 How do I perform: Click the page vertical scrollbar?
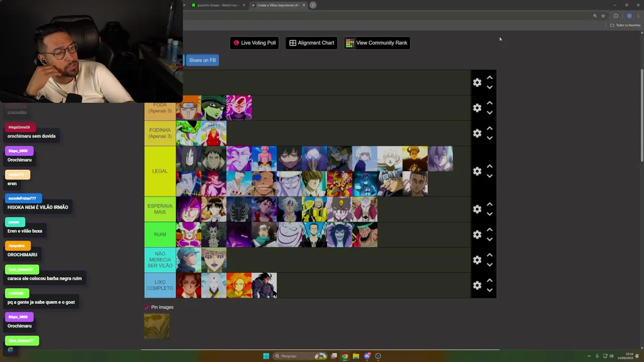pyautogui.click(x=641, y=116)
